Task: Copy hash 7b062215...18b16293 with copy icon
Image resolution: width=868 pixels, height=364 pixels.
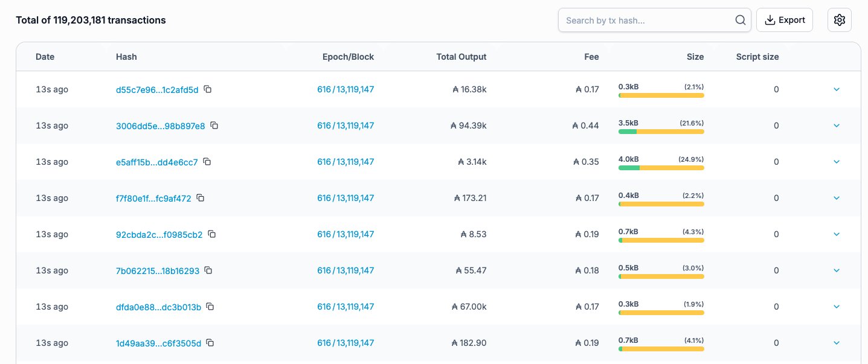Action: pos(208,270)
